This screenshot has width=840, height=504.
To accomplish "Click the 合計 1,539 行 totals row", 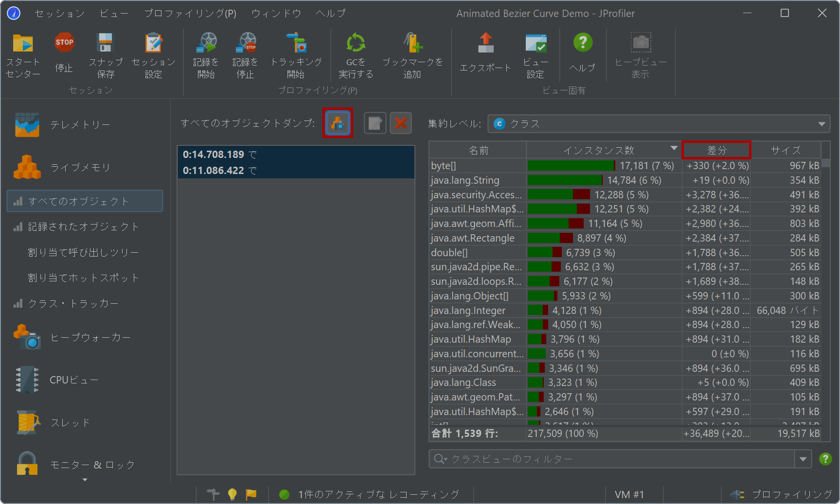I will [x=625, y=434].
